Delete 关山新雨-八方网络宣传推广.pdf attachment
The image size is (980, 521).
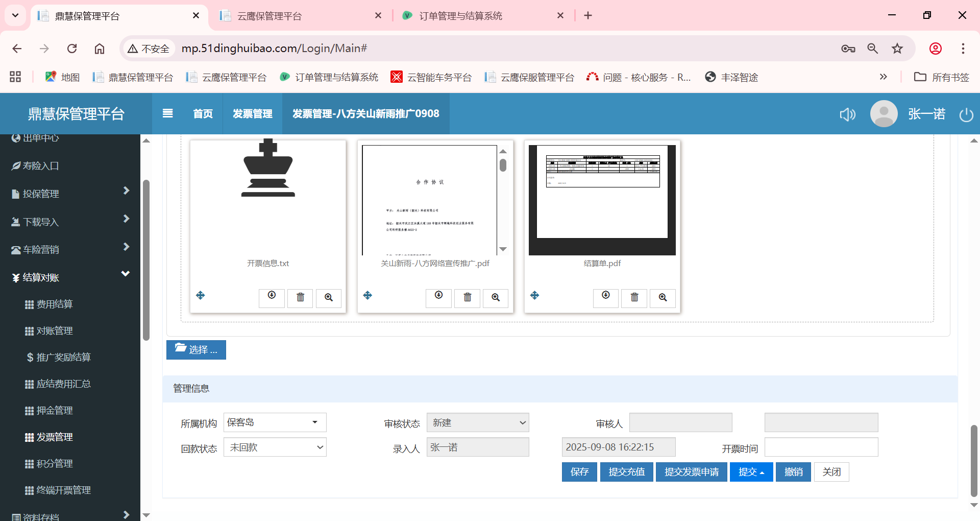(x=467, y=298)
